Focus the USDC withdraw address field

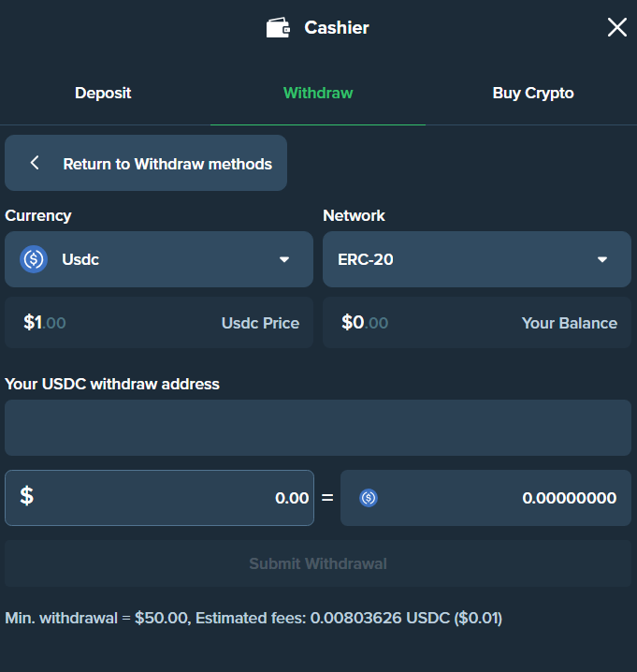point(318,428)
